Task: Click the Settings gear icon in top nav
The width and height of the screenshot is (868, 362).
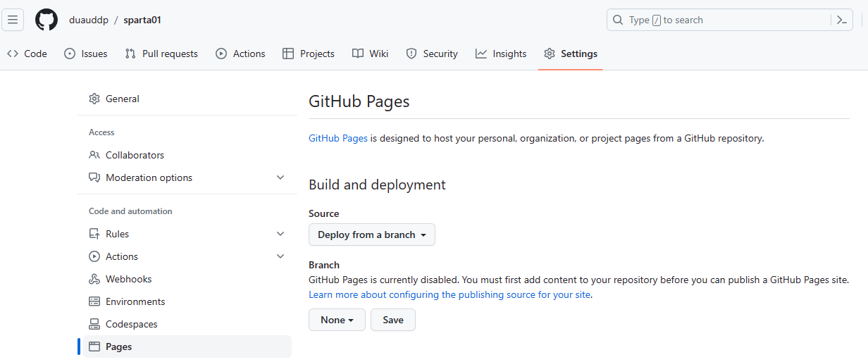Action: tap(550, 54)
